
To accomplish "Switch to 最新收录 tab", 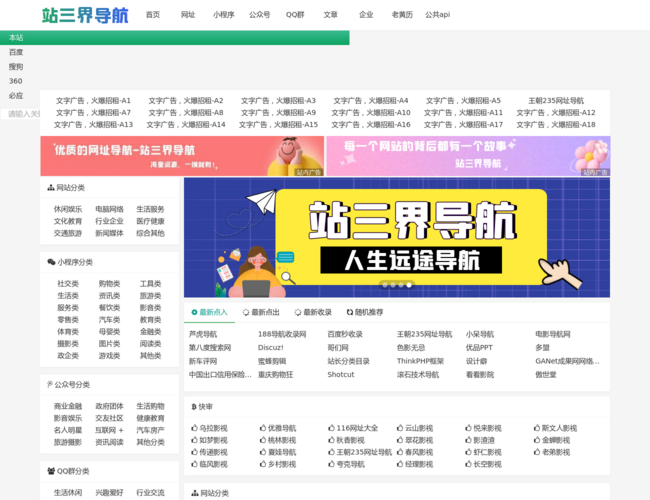I will click(313, 312).
